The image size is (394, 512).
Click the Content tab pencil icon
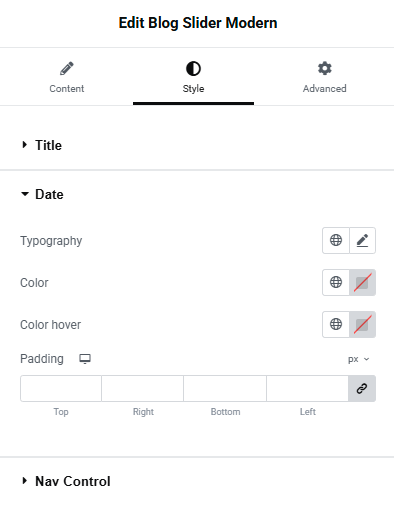(x=67, y=69)
